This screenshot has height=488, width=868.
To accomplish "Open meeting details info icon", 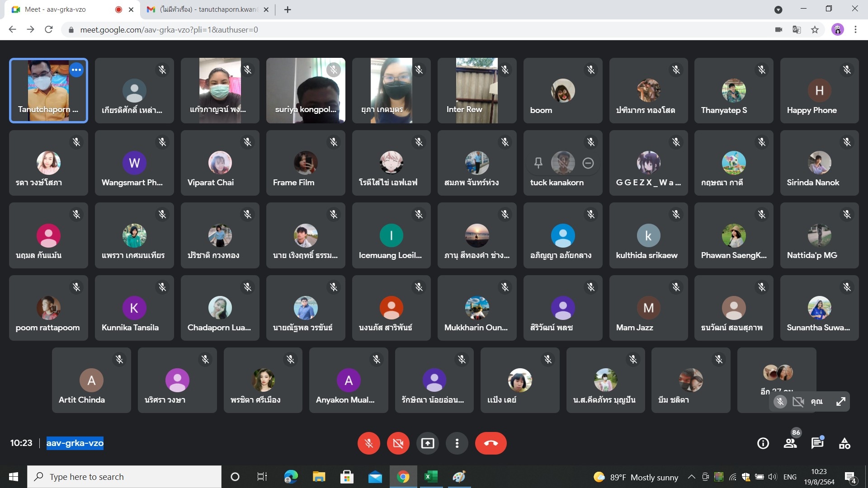I will (763, 444).
